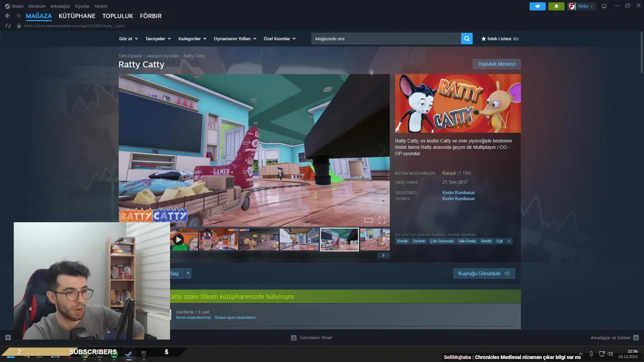
Task: Select the highlighted living room screenshot thumbnail
Action: 340,239
